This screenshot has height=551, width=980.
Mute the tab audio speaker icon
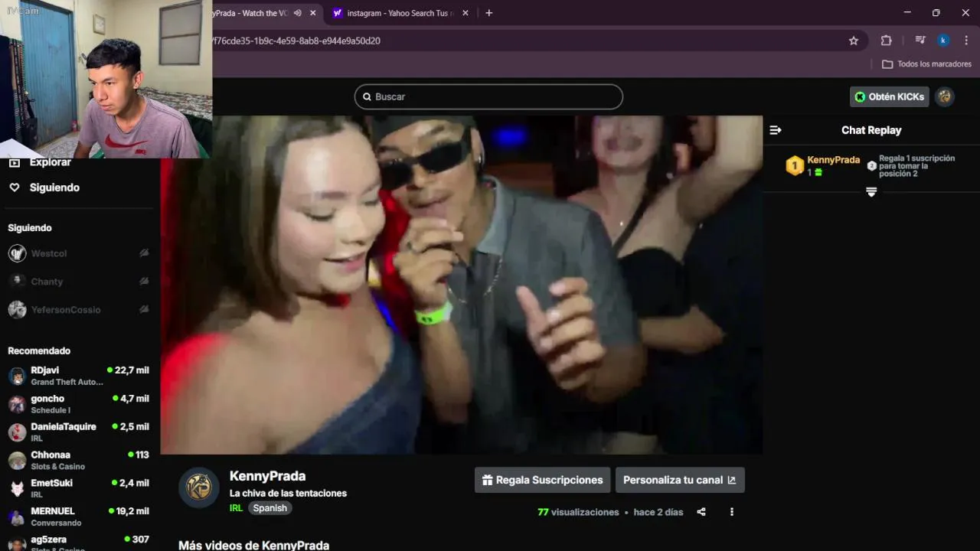(x=297, y=13)
